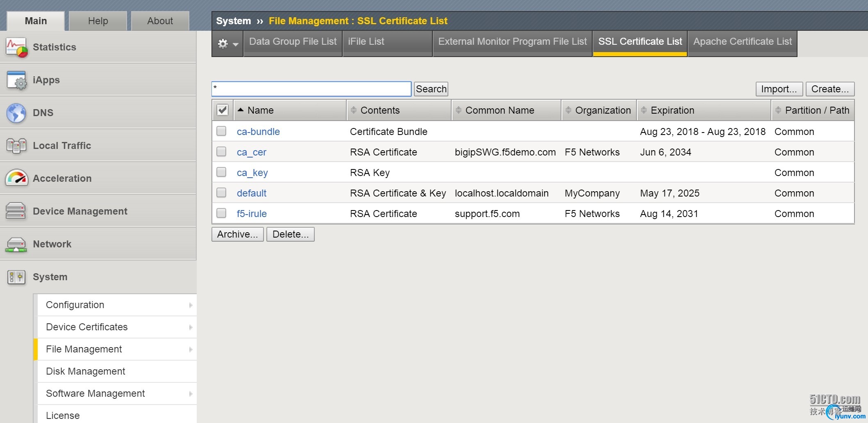Open License menu item
This screenshot has width=868, height=423.
pyautogui.click(x=117, y=414)
